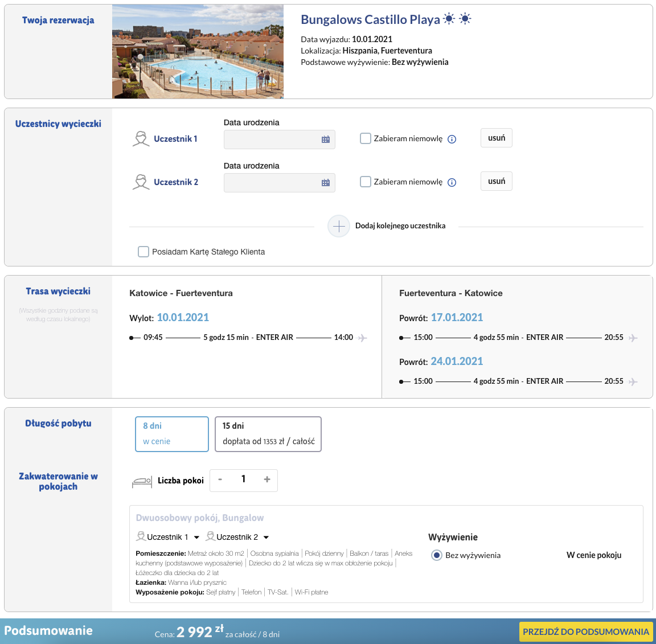Image resolution: width=656 pixels, height=644 pixels.
Task: Click 'Hiszpania, Fuerteventura' location text
Action: tap(387, 51)
